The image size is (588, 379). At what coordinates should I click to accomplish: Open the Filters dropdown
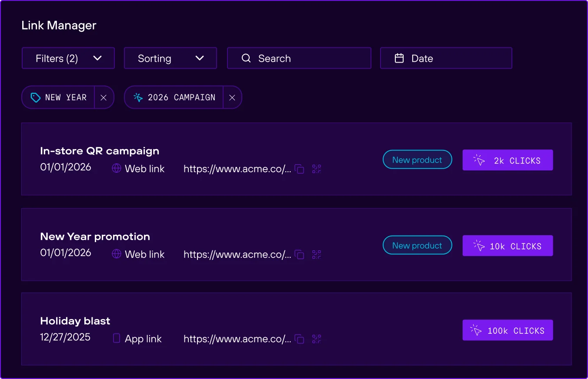(68, 58)
